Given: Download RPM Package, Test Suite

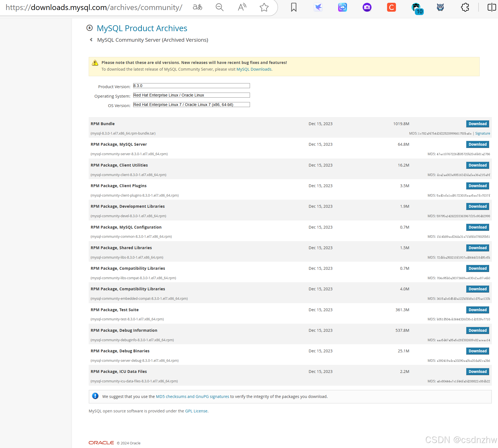Looking at the screenshot, I should tap(477, 310).
